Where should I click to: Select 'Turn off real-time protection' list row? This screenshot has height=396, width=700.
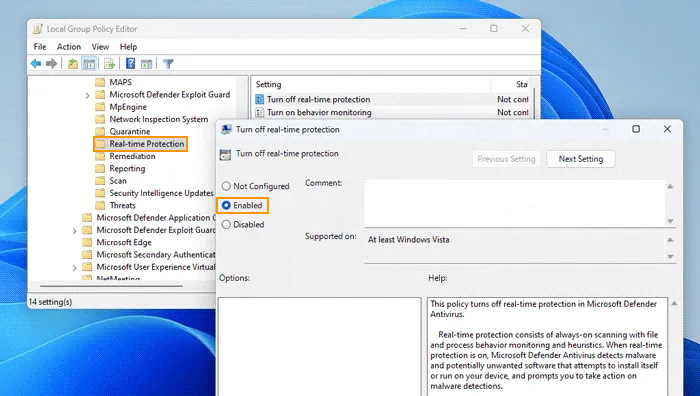(392, 100)
